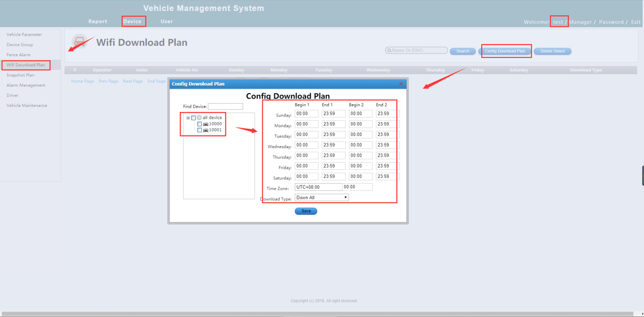Select Vehicle Parameter in sidebar
Viewport: 644px width, 317px height.
(24, 35)
